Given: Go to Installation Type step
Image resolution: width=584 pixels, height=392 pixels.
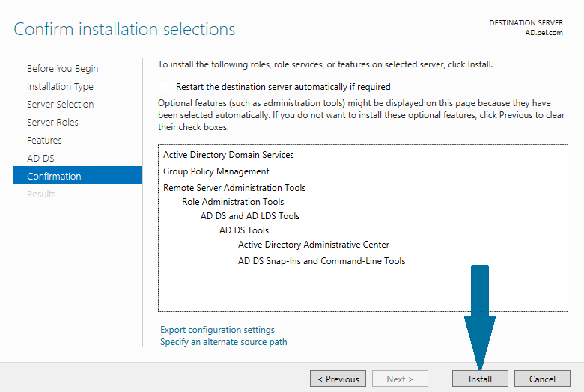Looking at the screenshot, I should (60, 86).
